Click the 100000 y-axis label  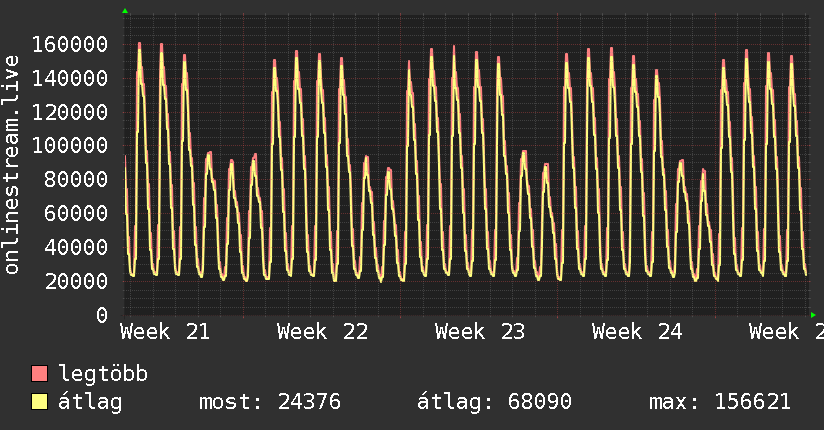tap(70, 146)
